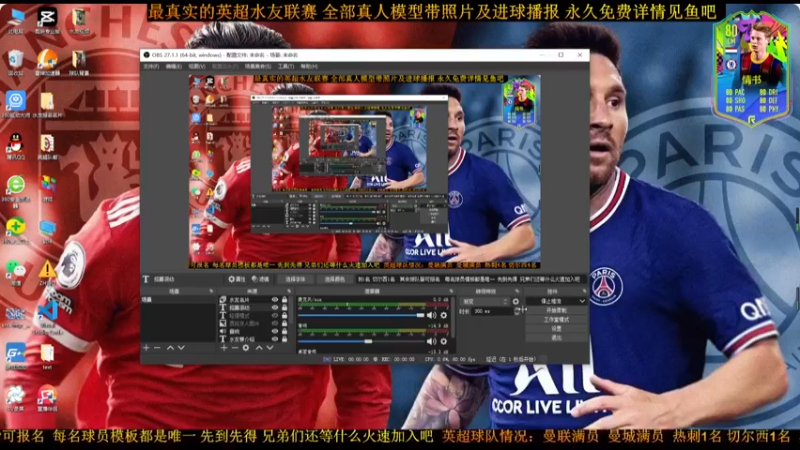Remove scene using minus icon in Scenes panel

tap(157, 347)
